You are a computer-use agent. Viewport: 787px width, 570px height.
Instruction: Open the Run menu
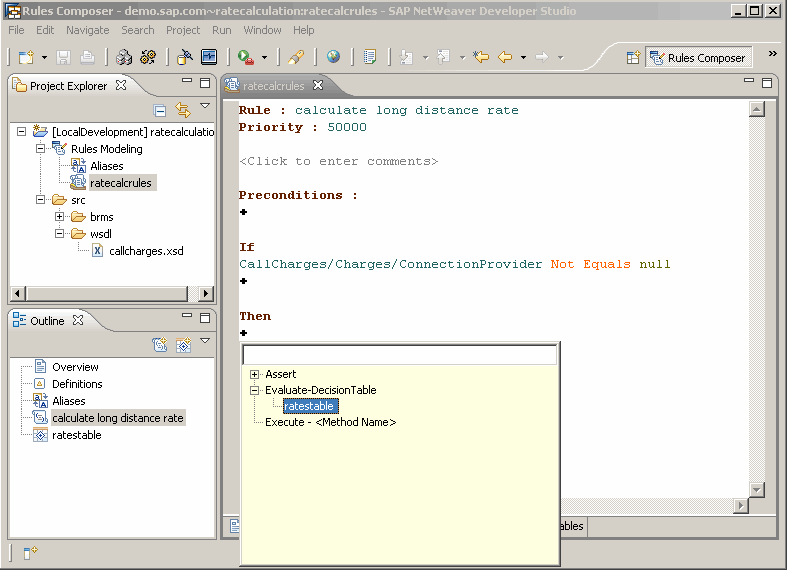pyautogui.click(x=222, y=30)
